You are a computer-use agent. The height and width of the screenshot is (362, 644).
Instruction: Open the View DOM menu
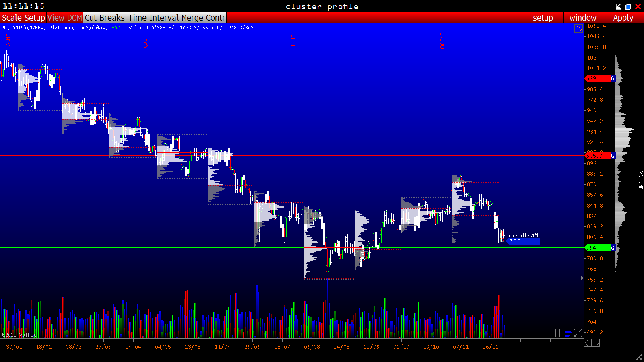click(x=64, y=18)
